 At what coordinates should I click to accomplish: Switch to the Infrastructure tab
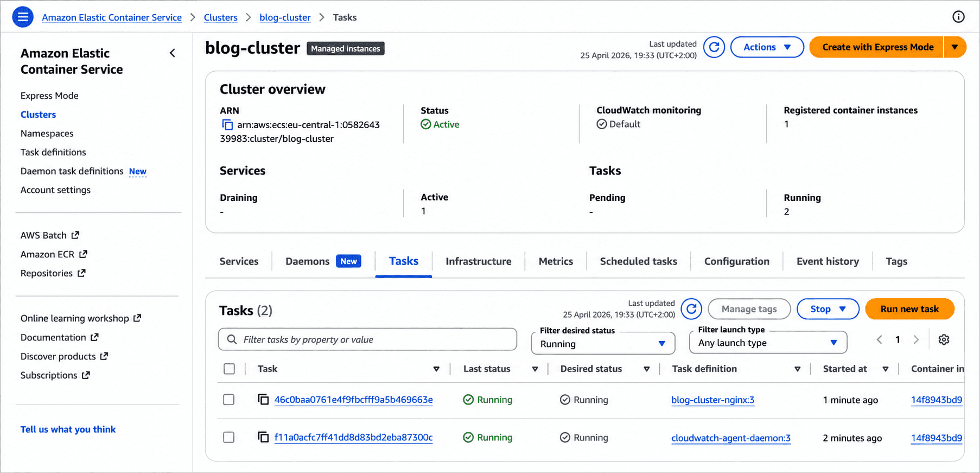(479, 261)
